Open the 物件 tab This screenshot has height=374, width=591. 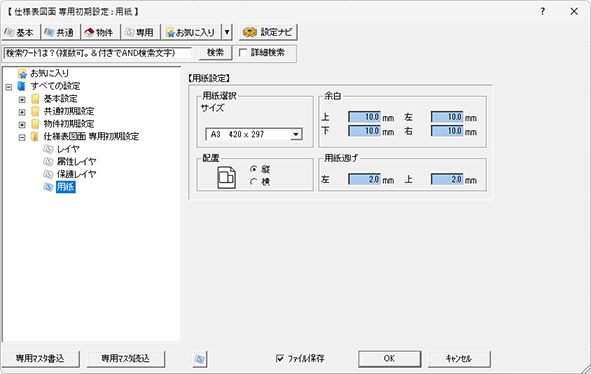[x=100, y=32]
